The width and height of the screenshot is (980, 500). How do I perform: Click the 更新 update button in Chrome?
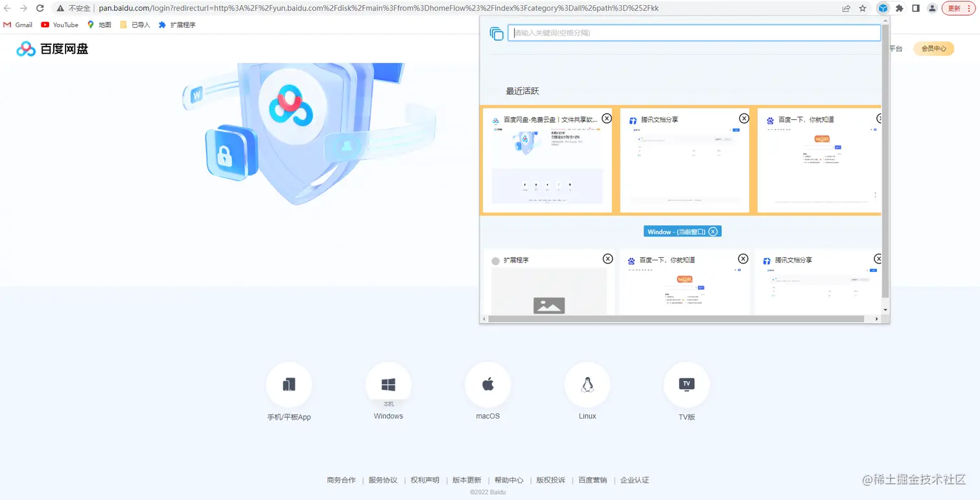pos(954,8)
